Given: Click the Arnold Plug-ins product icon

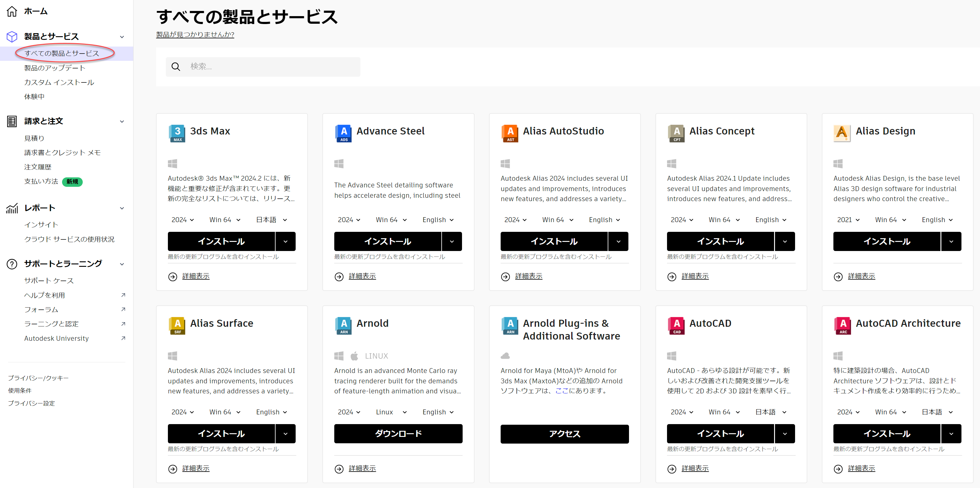Looking at the screenshot, I should (510, 326).
